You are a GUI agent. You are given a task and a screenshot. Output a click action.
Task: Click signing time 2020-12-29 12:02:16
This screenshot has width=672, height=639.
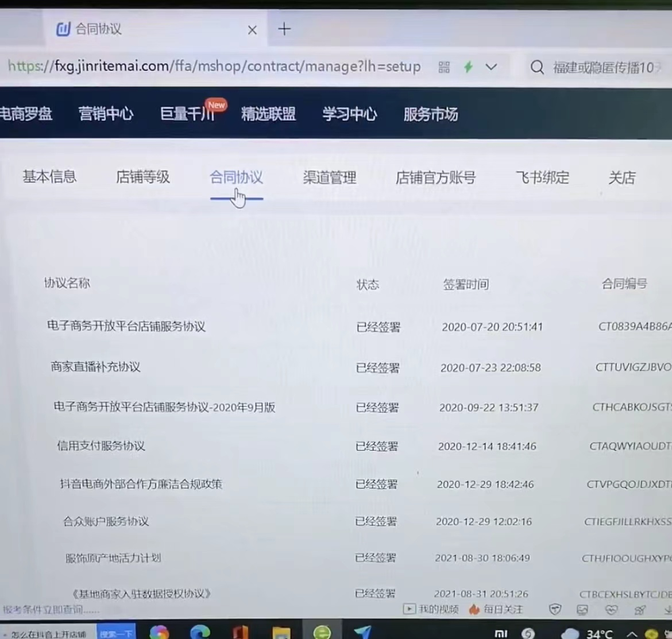coord(484,522)
